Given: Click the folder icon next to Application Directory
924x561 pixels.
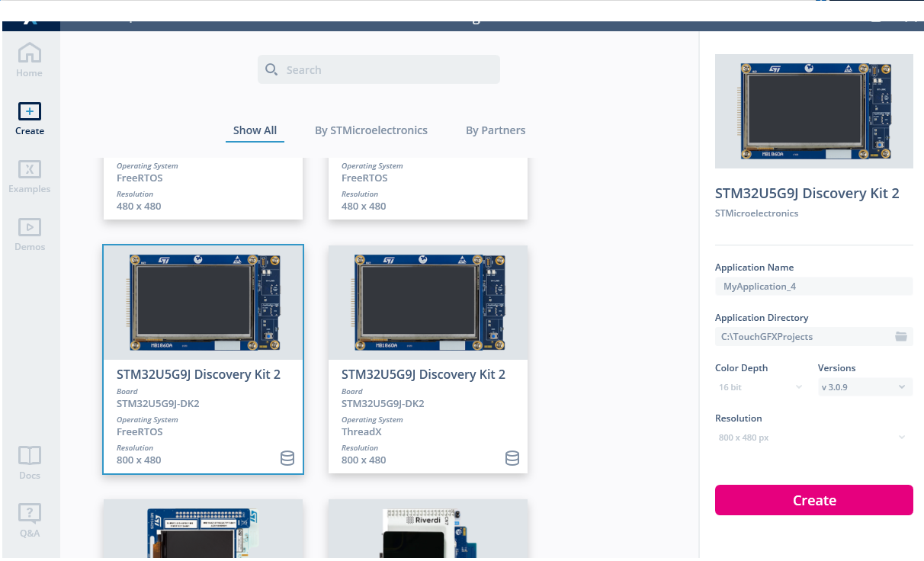Looking at the screenshot, I should (901, 336).
